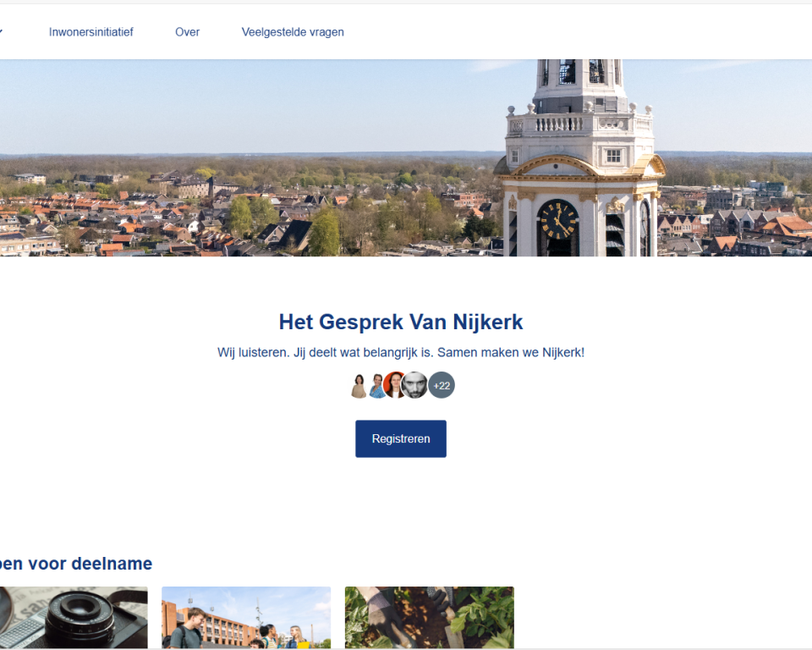Select the avatar of the woman in blue
The image size is (812, 650).
click(x=376, y=385)
